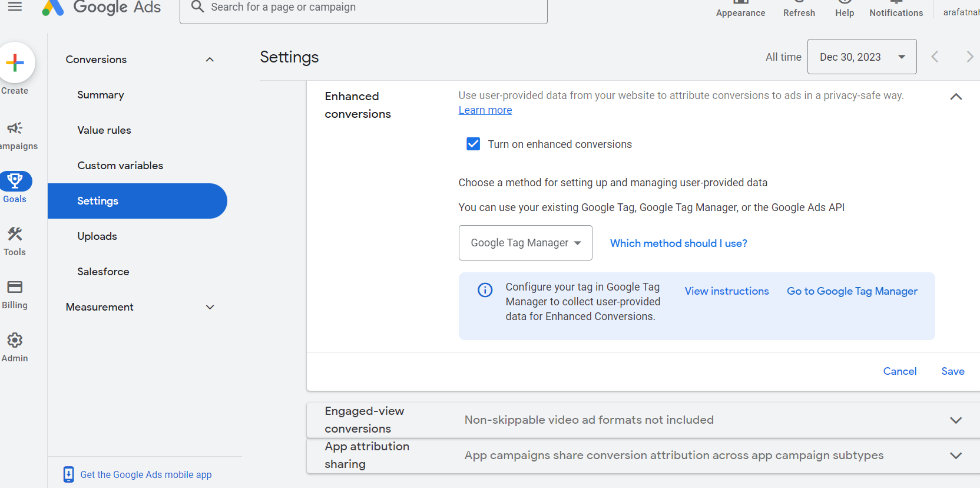Expand the Measurement sidebar section
980x488 pixels.
(x=210, y=307)
